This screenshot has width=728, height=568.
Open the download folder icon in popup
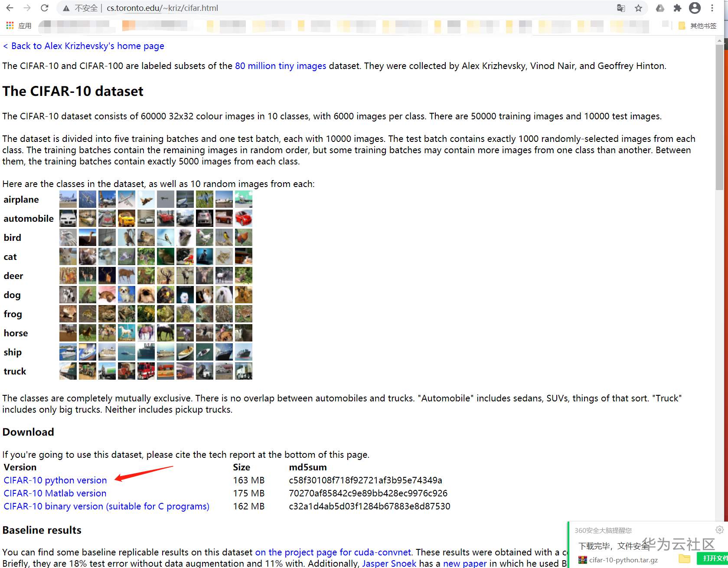(684, 558)
